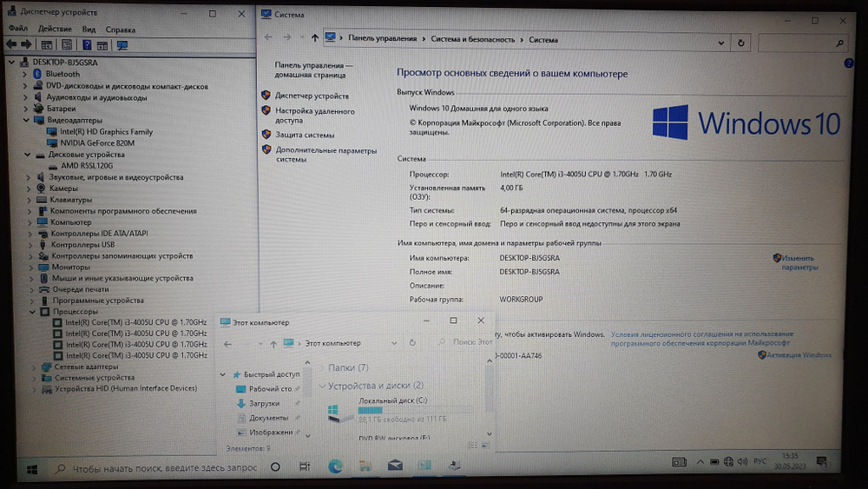Select Быстрый доступ in This PC sidebar
The width and height of the screenshot is (868, 489).
coord(271,374)
